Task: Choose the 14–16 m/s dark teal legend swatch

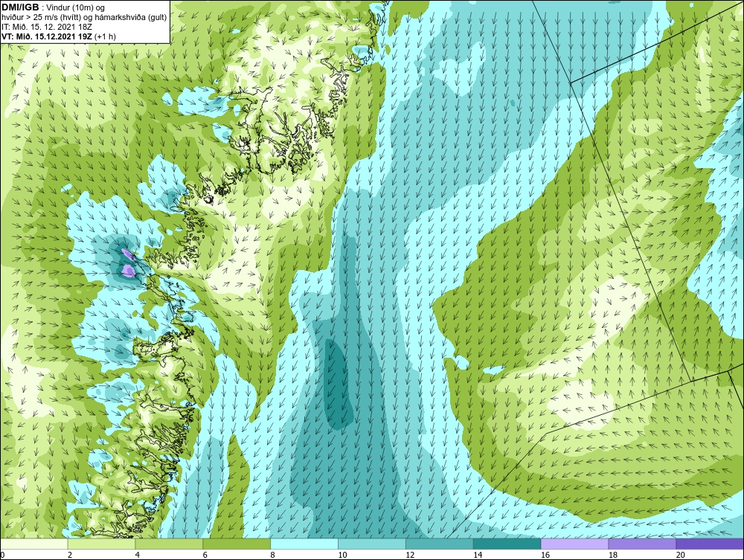Action: (507, 544)
